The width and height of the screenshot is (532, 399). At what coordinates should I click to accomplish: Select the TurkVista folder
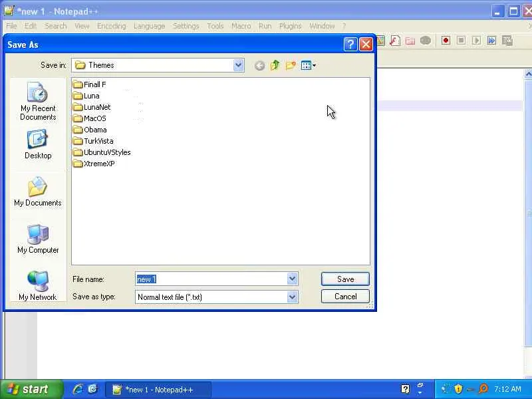tap(93, 141)
